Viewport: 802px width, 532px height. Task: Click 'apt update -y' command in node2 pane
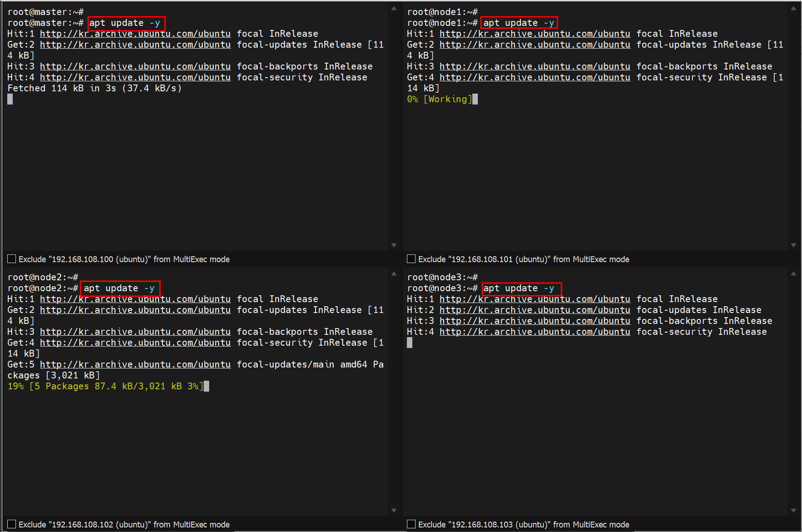(119, 288)
